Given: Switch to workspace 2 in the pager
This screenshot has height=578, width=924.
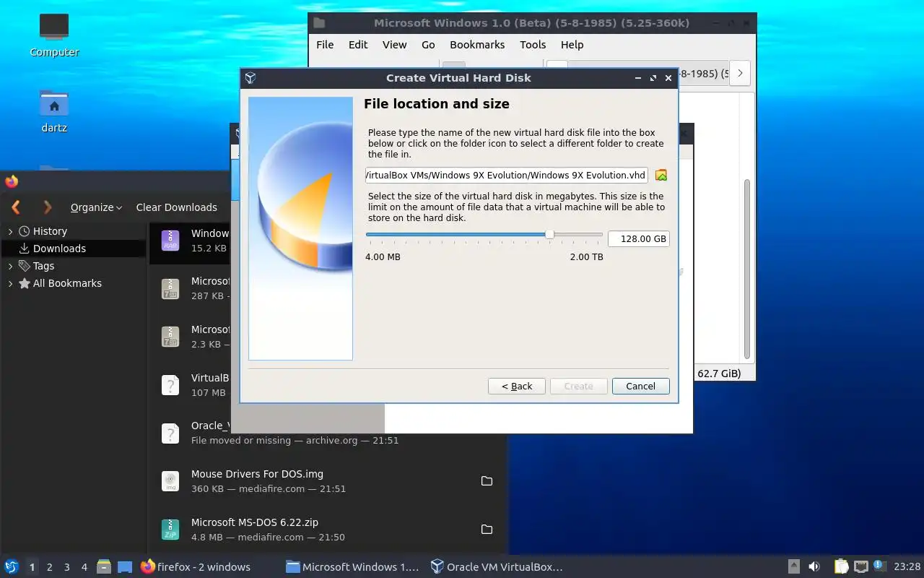Looking at the screenshot, I should tap(50, 567).
